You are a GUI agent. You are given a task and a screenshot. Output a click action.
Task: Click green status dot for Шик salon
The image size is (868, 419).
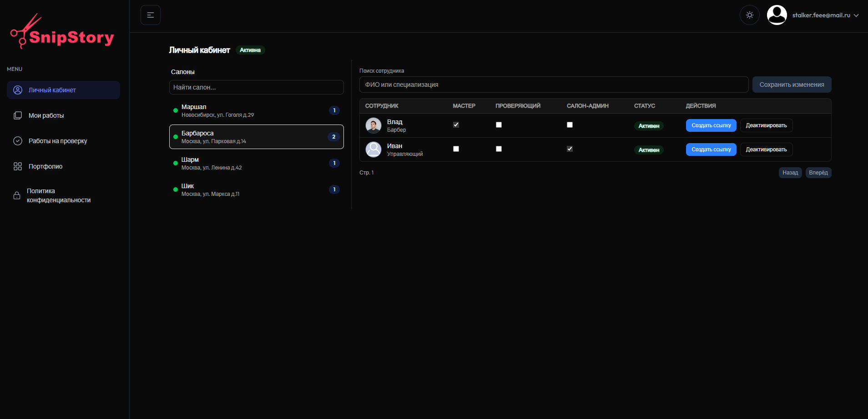[x=176, y=190]
